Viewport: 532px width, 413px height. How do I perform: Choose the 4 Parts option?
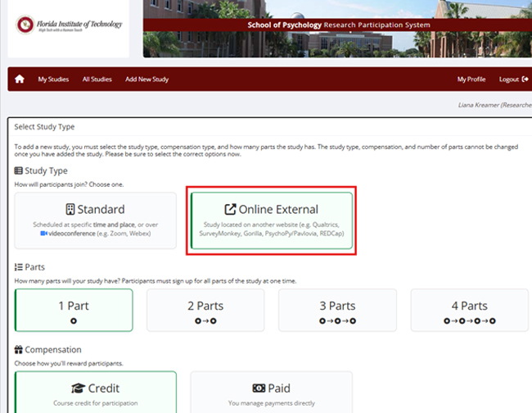coord(469,310)
